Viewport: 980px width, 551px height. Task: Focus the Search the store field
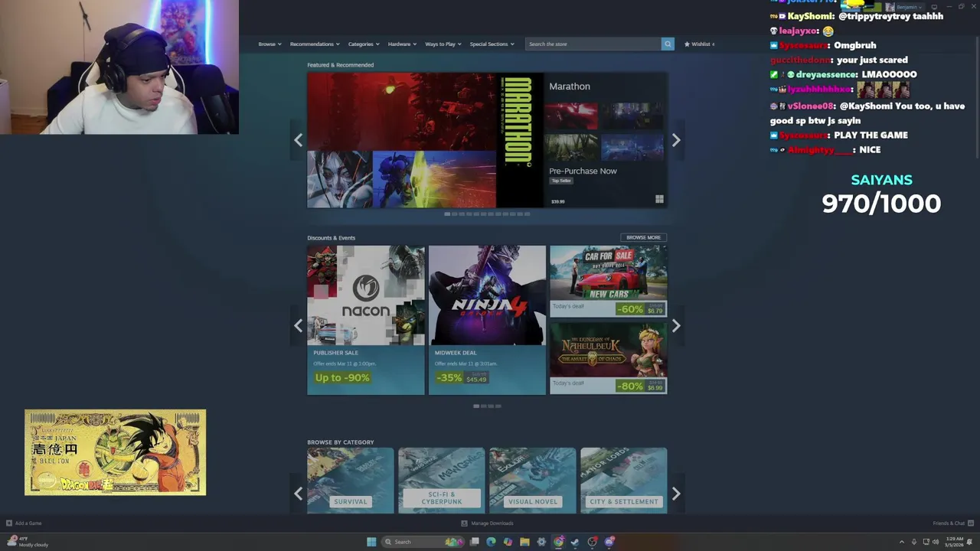pos(593,44)
